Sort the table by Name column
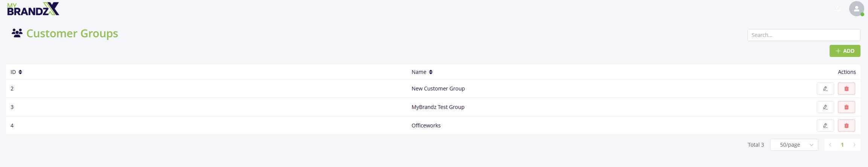This screenshot has height=167, width=868. click(x=431, y=72)
